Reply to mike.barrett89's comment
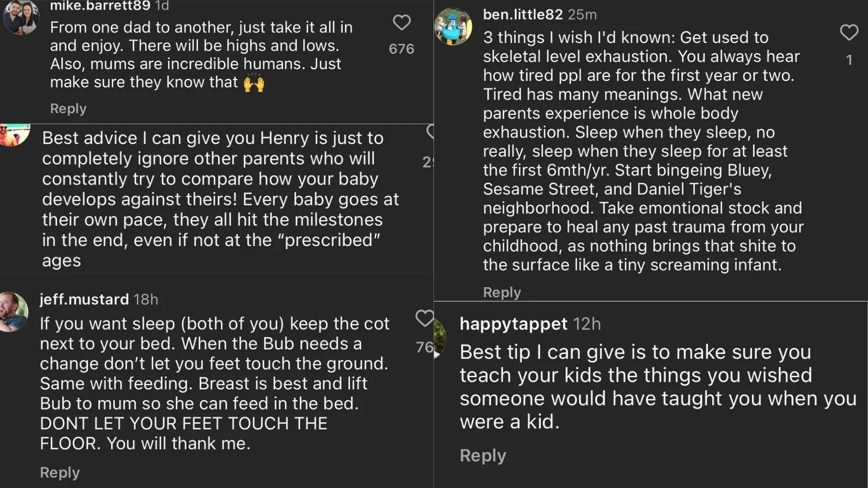 [x=68, y=108]
